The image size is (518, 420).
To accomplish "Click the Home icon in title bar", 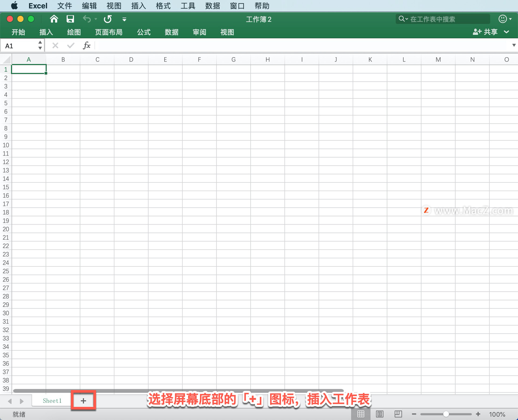I will [54, 19].
